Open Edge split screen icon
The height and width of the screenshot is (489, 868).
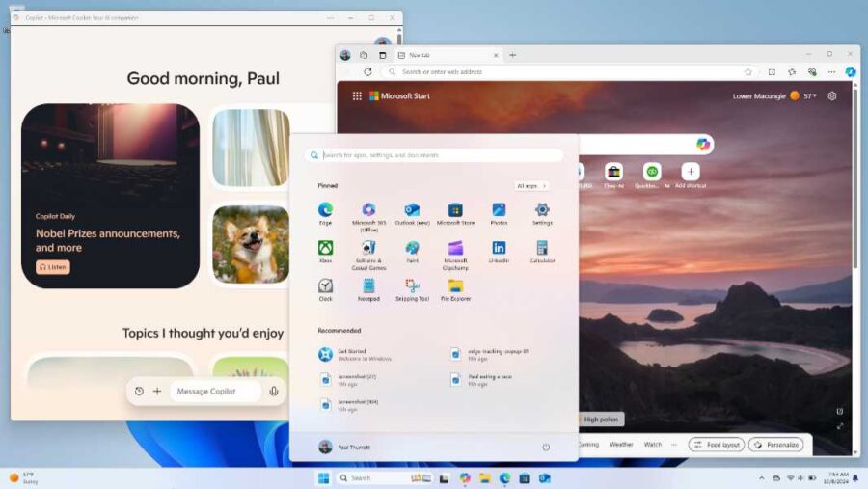772,72
